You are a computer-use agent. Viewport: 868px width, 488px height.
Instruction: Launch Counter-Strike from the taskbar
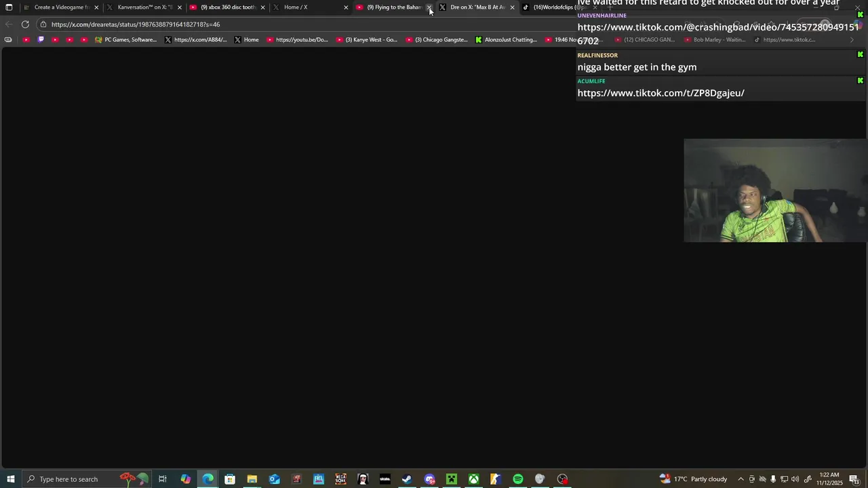click(x=496, y=479)
